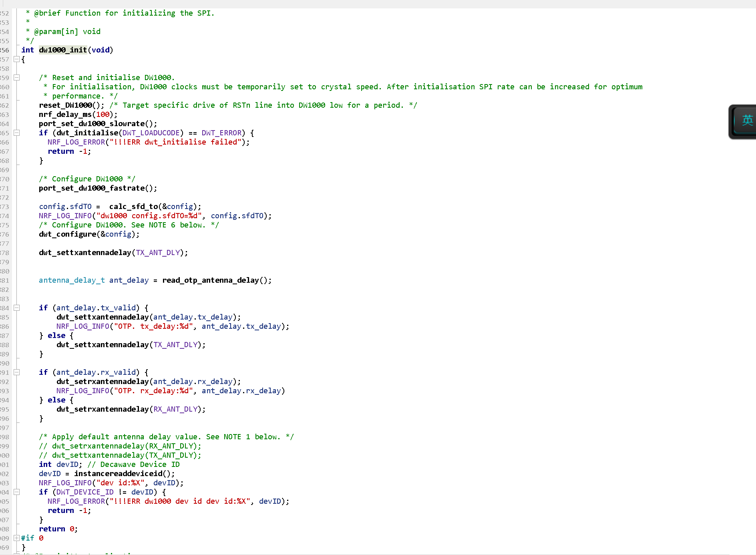Click the @param[in] void comment
This screenshot has height=555, width=756.
point(63,32)
